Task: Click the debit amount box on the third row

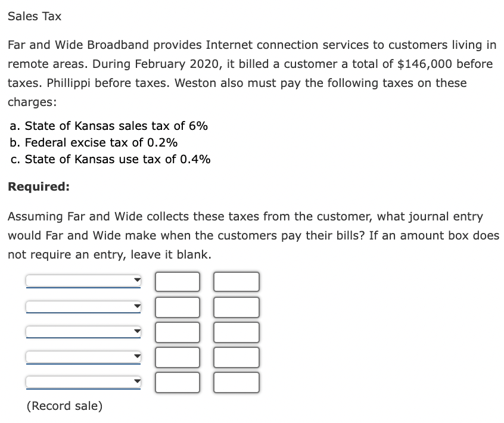Action: click(177, 331)
